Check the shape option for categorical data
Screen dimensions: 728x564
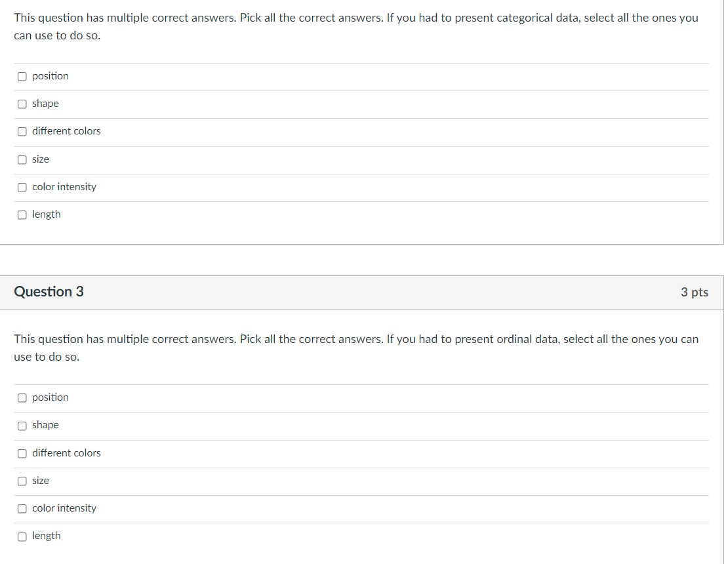pyautogui.click(x=22, y=104)
